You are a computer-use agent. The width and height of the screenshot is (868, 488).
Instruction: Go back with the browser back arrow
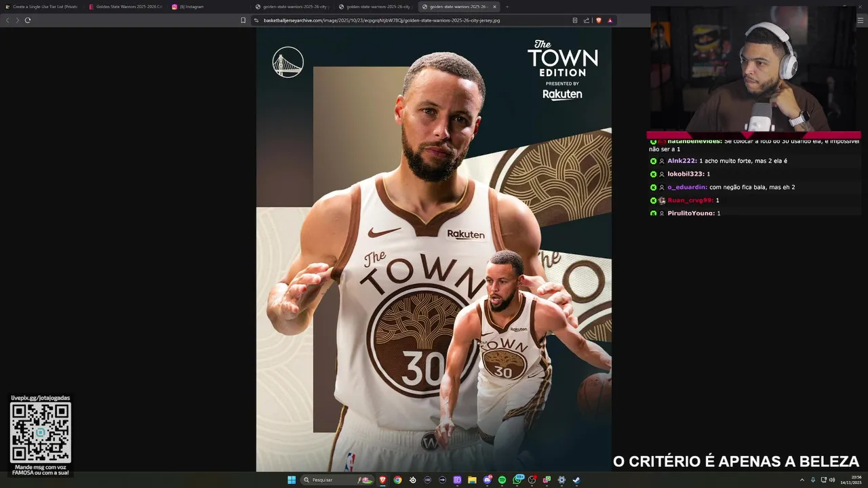click(7, 20)
